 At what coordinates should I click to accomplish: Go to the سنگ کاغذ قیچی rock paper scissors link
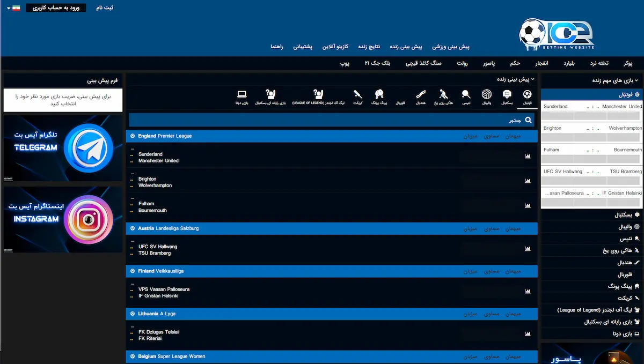click(422, 63)
